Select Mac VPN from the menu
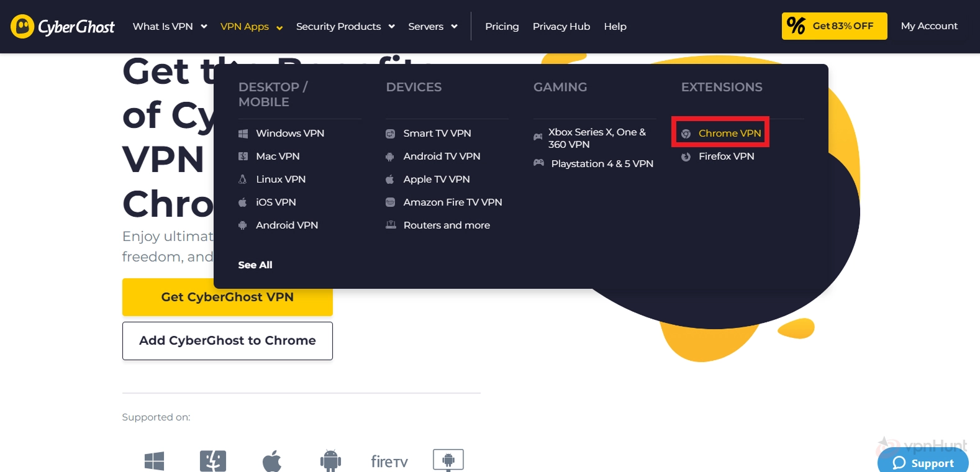 pos(278,157)
